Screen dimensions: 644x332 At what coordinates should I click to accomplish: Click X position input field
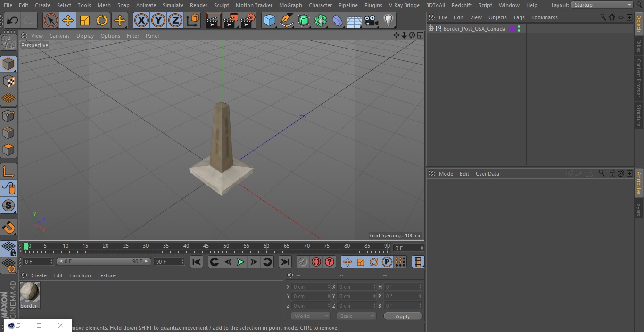click(x=311, y=287)
